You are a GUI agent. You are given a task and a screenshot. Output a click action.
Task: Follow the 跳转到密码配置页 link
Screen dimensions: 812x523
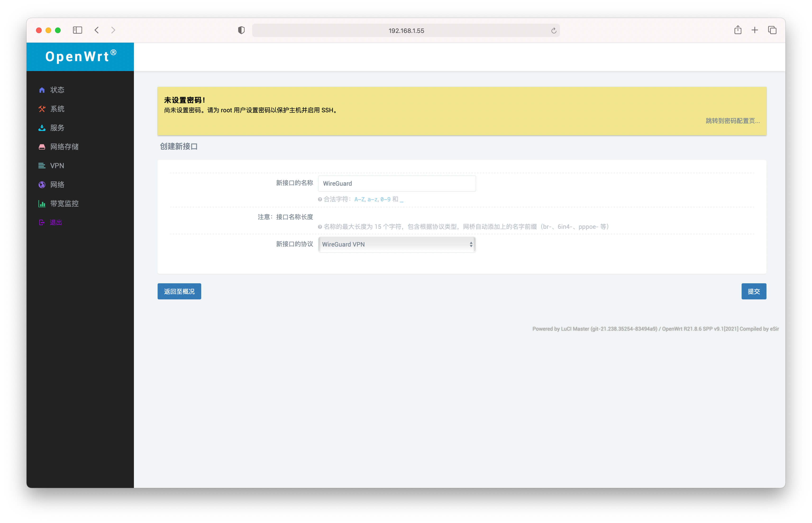coord(733,121)
